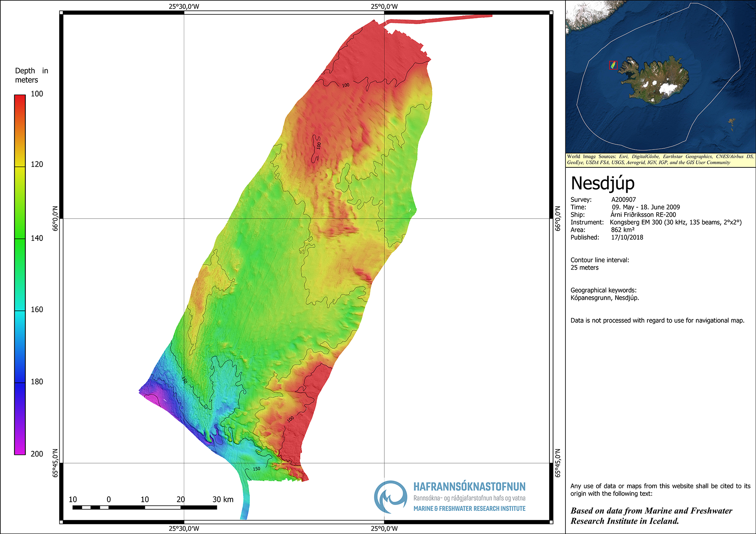Click the World Image Sources credit box
Screen dimensions: 756x534
point(660,159)
